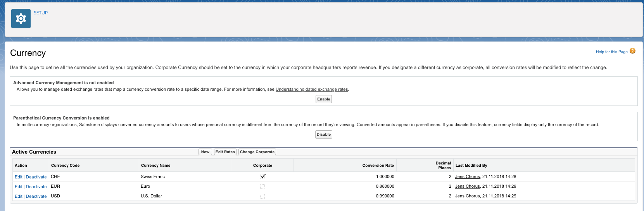This screenshot has width=644, height=211.
Task: Click the Currency page heading
Action: pyautogui.click(x=28, y=53)
